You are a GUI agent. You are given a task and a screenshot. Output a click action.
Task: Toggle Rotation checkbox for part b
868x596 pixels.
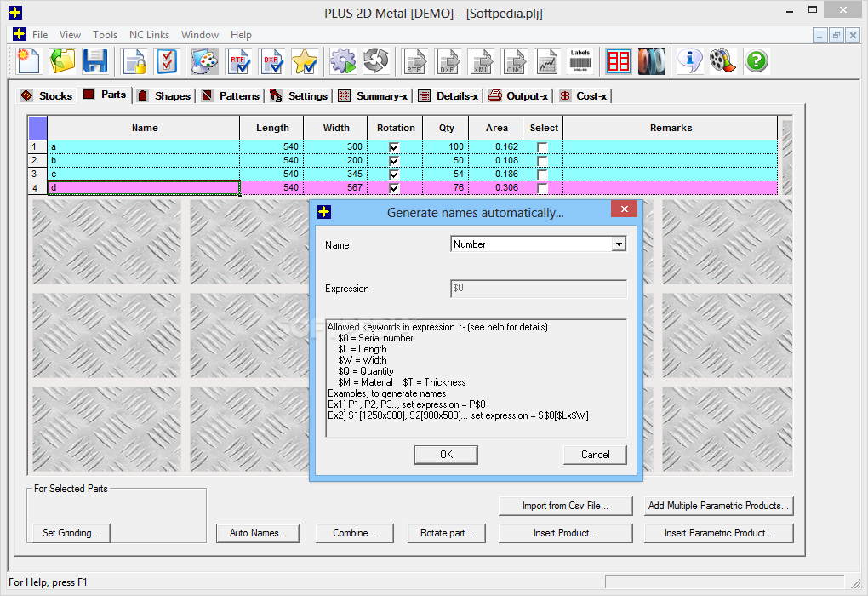click(x=394, y=161)
